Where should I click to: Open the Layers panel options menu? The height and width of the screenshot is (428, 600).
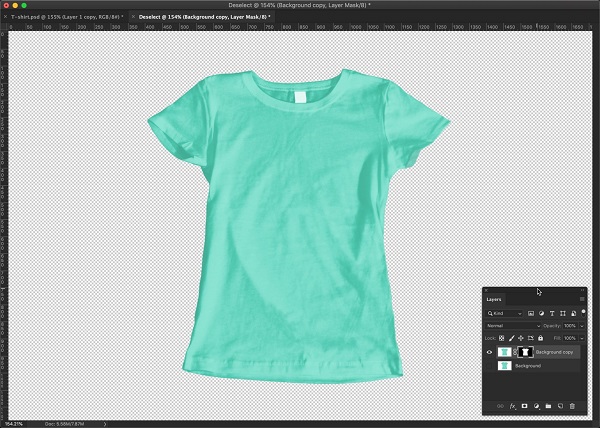click(x=582, y=299)
